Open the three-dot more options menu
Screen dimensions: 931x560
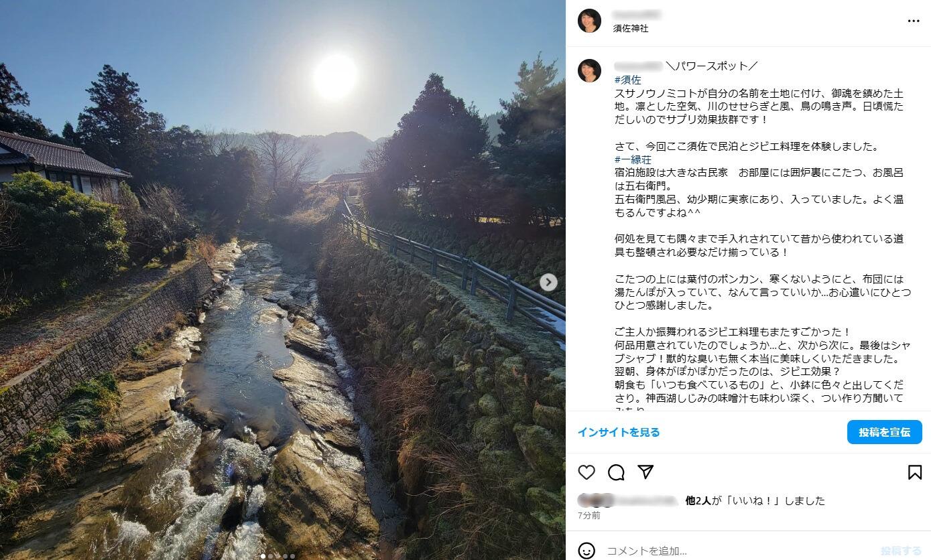click(x=914, y=21)
